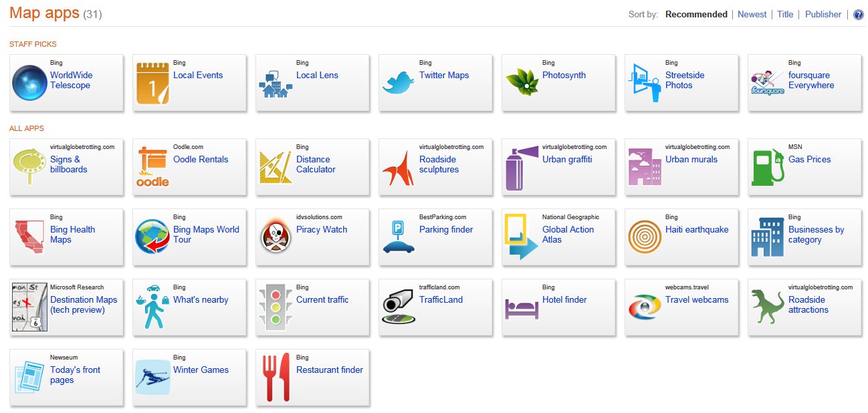Open the Winter Games app
Viewport: 868px width, 413px height.
click(188, 378)
